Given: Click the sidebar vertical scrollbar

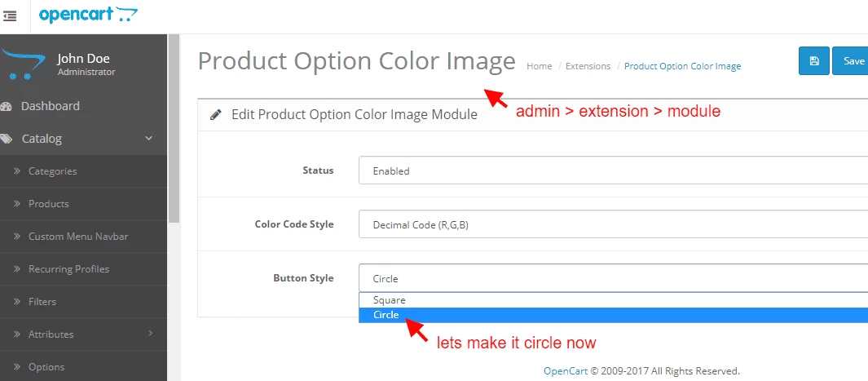Looking at the screenshot, I should (174, 131).
